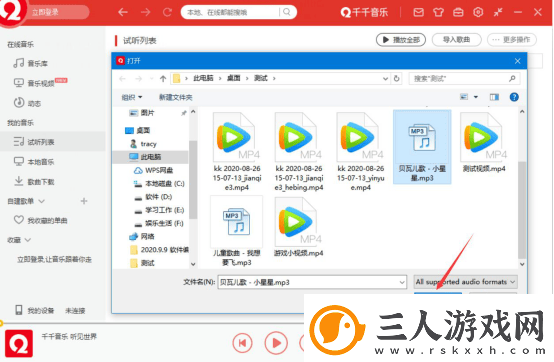Image resolution: width=554 pixels, height=362 pixels.
Task: Collapse the 自建歌单 section
Action: click(x=41, y=201)
